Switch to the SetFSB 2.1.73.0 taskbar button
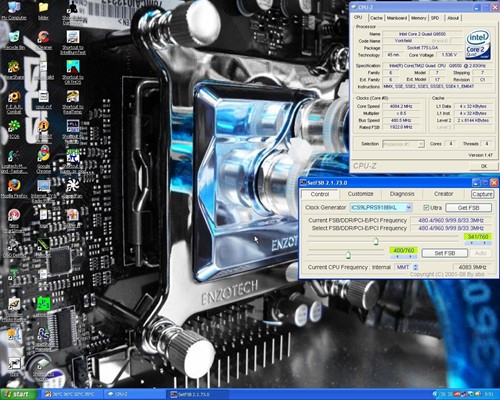The image size is (500, 400). click(x=198, y=394)
